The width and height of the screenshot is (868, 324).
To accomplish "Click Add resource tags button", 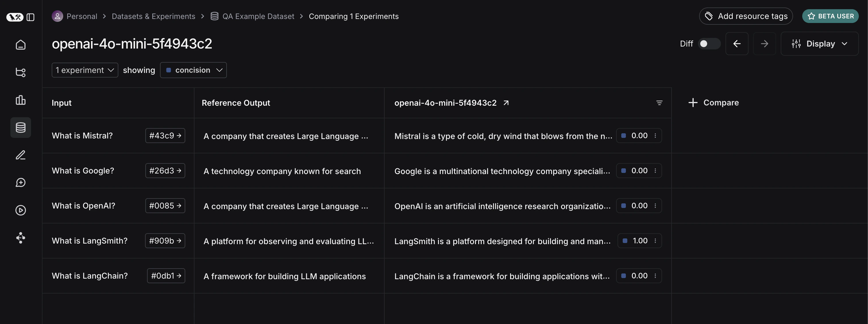I will (746, 16).
